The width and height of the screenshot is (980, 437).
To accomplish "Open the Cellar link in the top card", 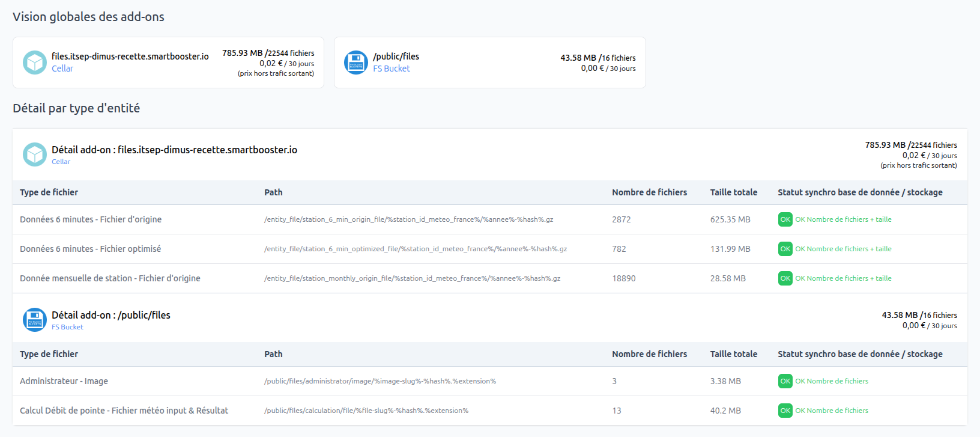I will pyautogui.click(x=62, y=69).
